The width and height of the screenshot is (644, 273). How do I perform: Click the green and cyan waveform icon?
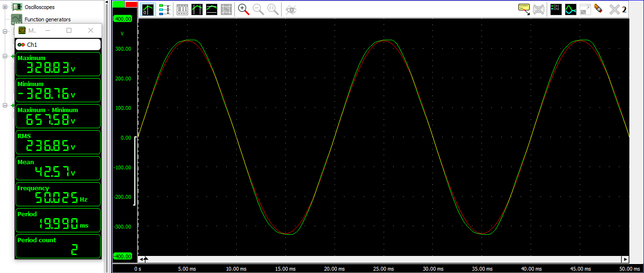[x=571, y=9]
